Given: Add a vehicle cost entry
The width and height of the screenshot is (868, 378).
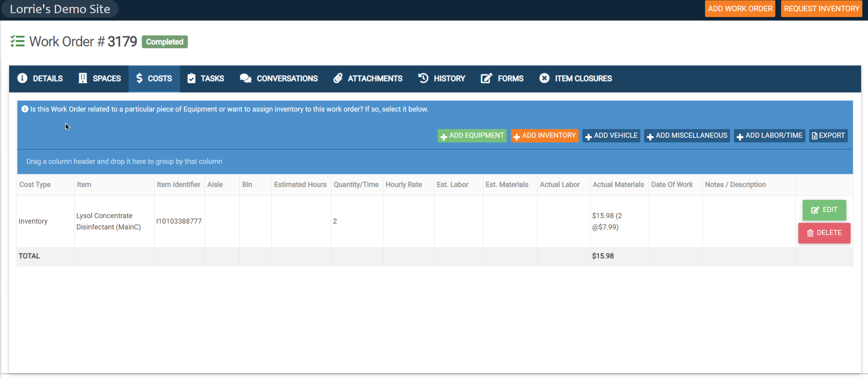Looking at the screenshot, I should (611, 136).
